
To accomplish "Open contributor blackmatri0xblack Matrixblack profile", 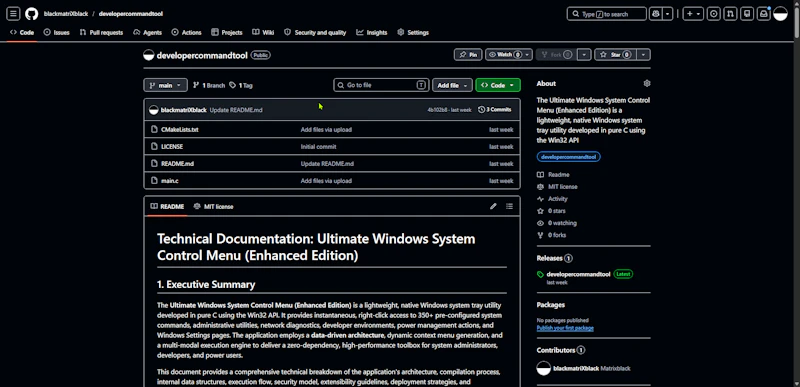I will pos(584,368).
